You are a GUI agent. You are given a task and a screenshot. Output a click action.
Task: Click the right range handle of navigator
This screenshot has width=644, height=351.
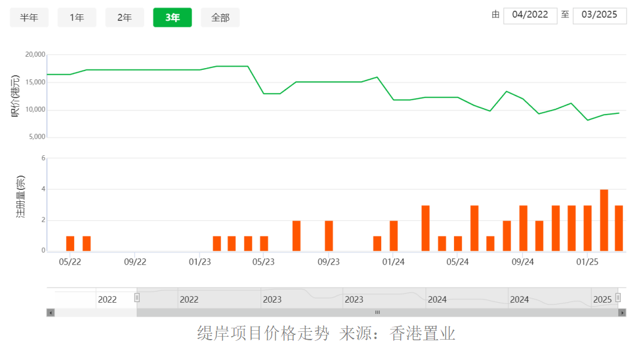coord(618,298)
